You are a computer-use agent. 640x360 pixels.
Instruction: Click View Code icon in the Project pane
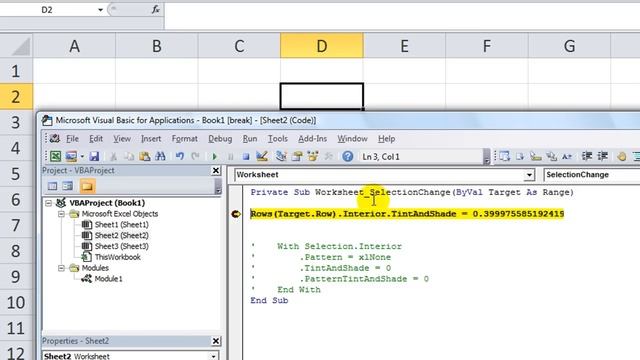[53, 186]
